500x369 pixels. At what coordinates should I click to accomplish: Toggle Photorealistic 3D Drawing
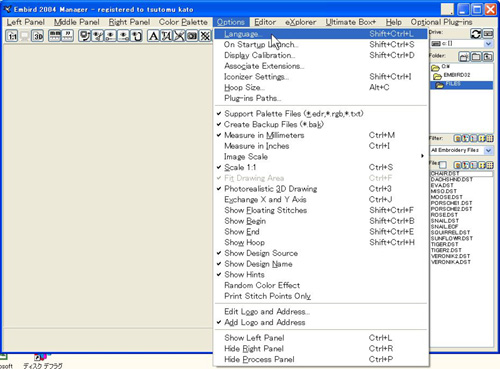320,189
